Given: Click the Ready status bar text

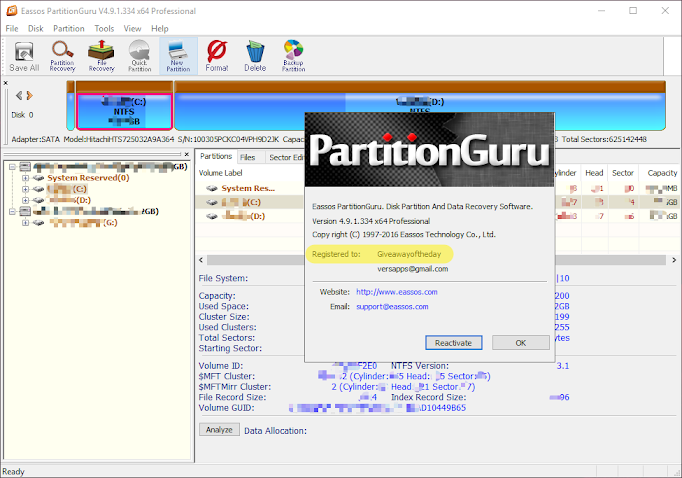Looking at the screenshot, I should pyautogui.click(x=13, y=471).
